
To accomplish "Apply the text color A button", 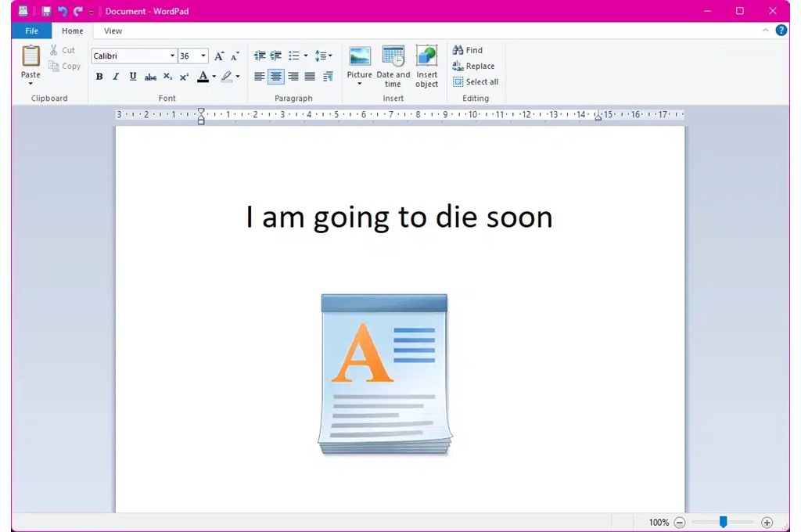I will (203, 77).
